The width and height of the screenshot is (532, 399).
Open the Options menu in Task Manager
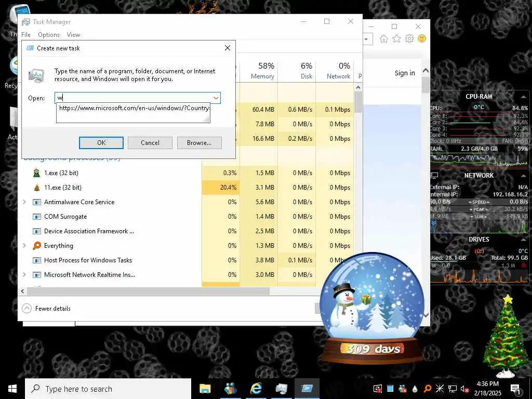click(49, 35)
